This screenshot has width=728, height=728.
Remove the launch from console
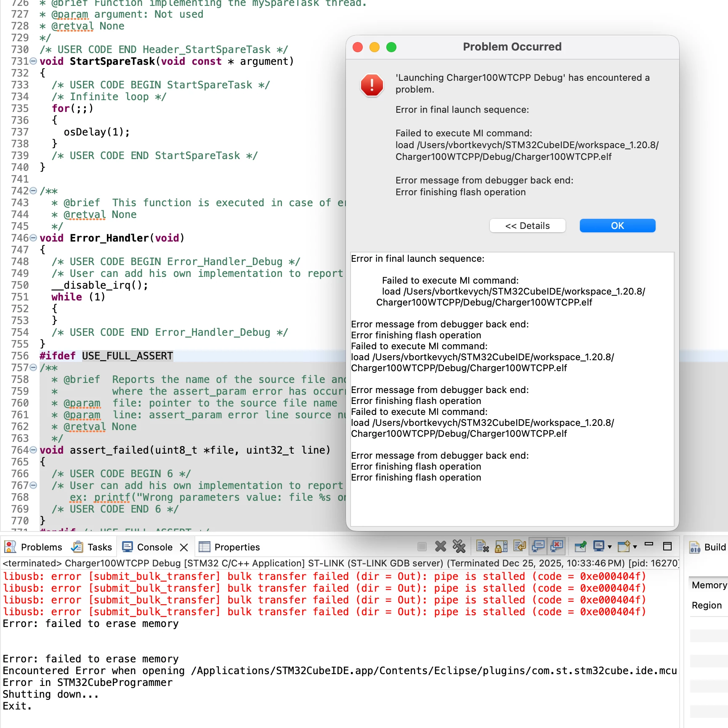coord(441,547)
